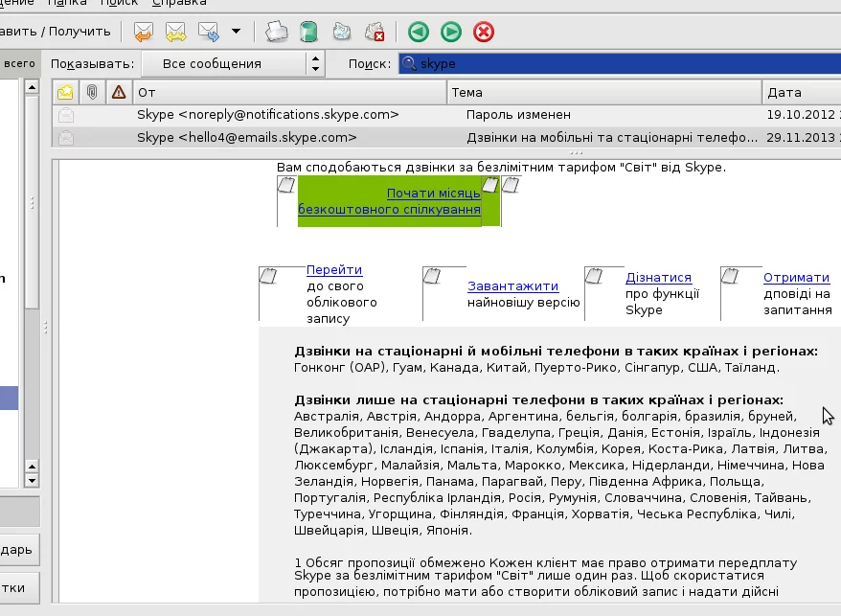
Task: Open the Справка menu
Action: pyautogui.click(x=179, y=3)
